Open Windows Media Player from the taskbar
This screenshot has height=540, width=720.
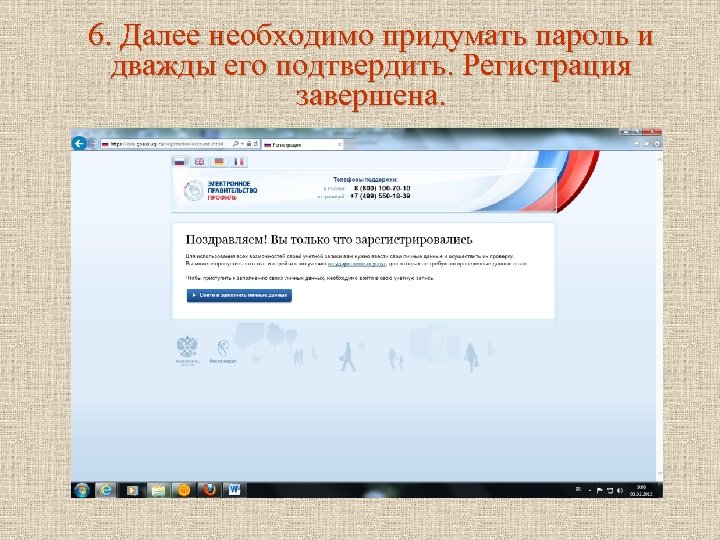132,490
